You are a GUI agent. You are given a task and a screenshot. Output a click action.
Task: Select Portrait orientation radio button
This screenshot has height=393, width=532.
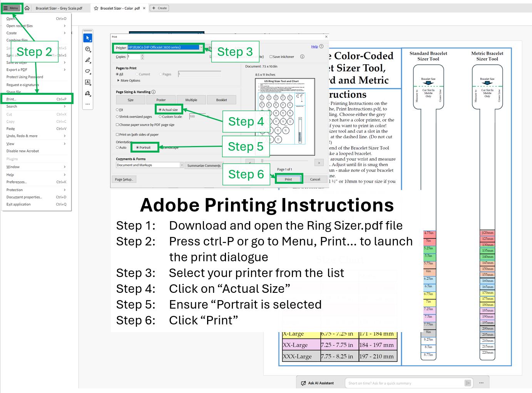click(138, 148)
